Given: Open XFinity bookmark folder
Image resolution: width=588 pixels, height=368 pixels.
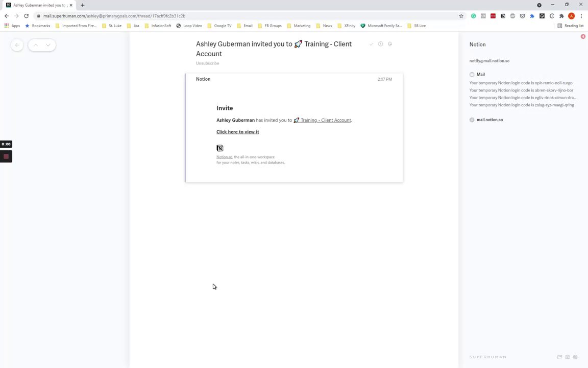Looking at the screenshot, I should 346,26.
